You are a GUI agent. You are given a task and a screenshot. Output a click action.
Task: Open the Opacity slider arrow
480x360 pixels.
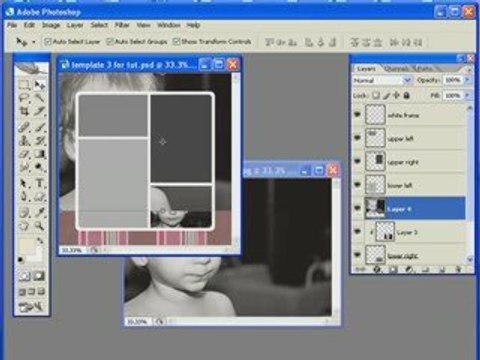click(467, 80)
